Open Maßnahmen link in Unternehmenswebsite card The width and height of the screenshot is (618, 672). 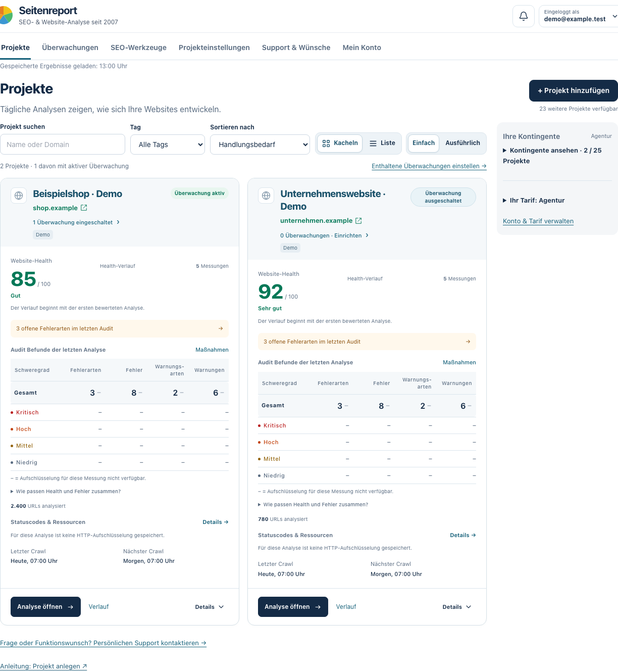point(459,363)
